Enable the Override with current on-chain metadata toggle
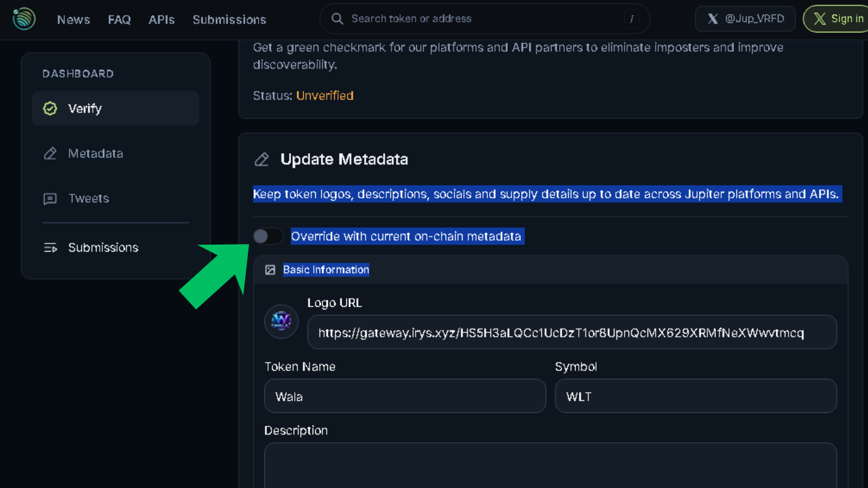868x488 pixels. click(x=268, y=236)
